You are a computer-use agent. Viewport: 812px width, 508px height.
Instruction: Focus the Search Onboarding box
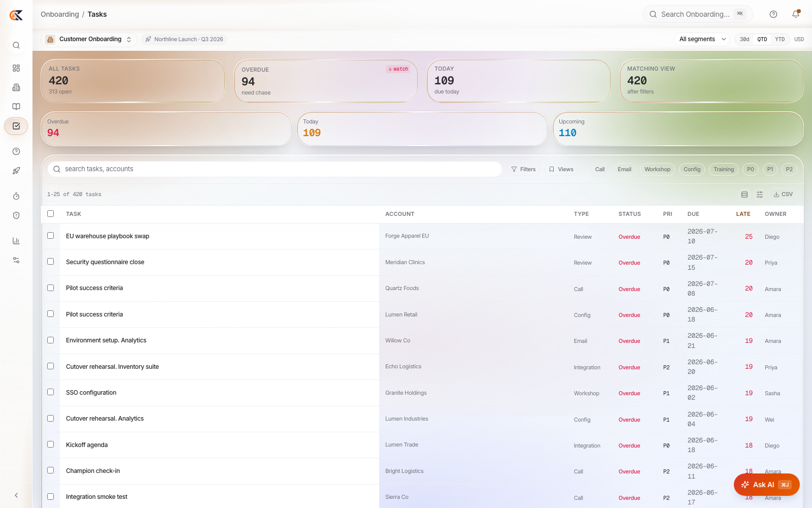coord(697,14)
